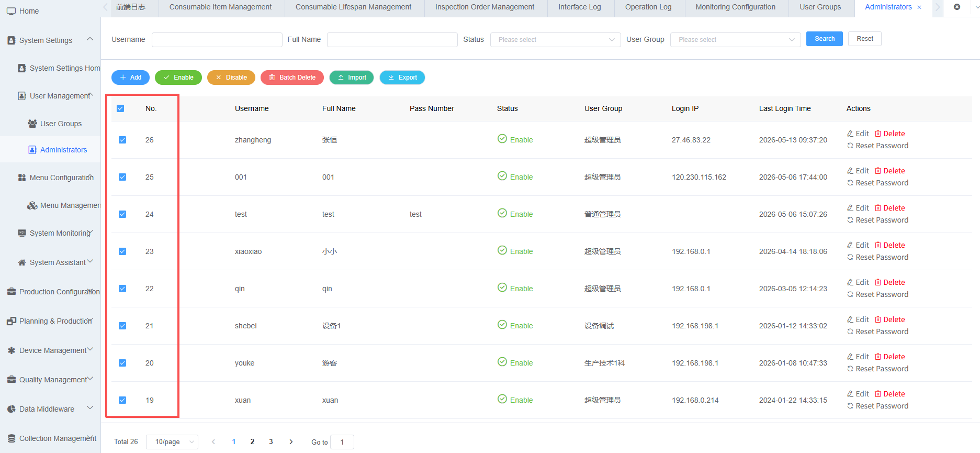Expand the System Assistant menu chevron

[x=90, y=261]
